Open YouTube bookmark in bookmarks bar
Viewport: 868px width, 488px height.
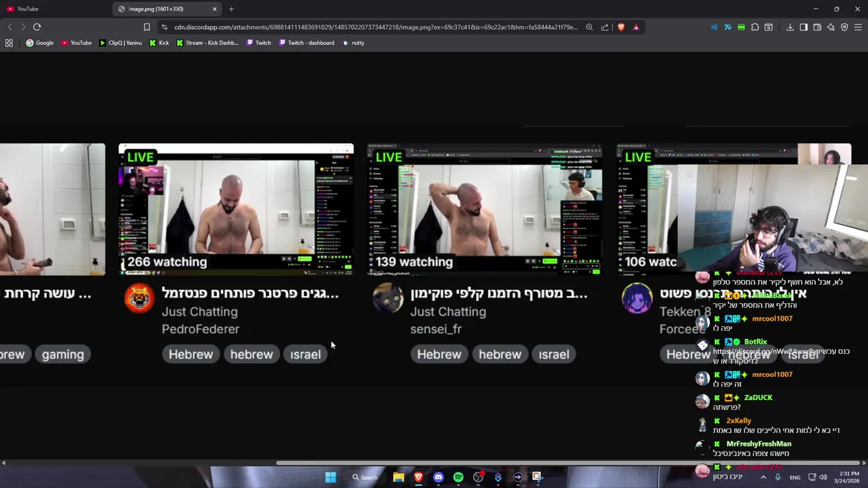(x=77, y=43)
